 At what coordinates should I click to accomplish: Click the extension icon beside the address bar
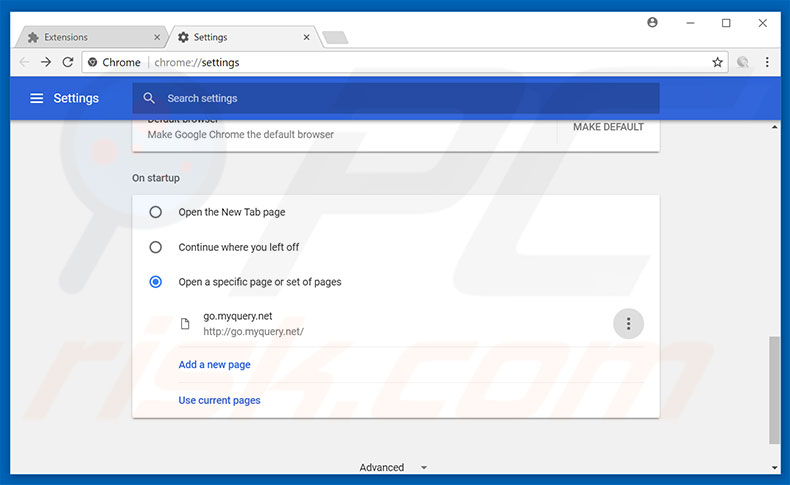point(743,62)
